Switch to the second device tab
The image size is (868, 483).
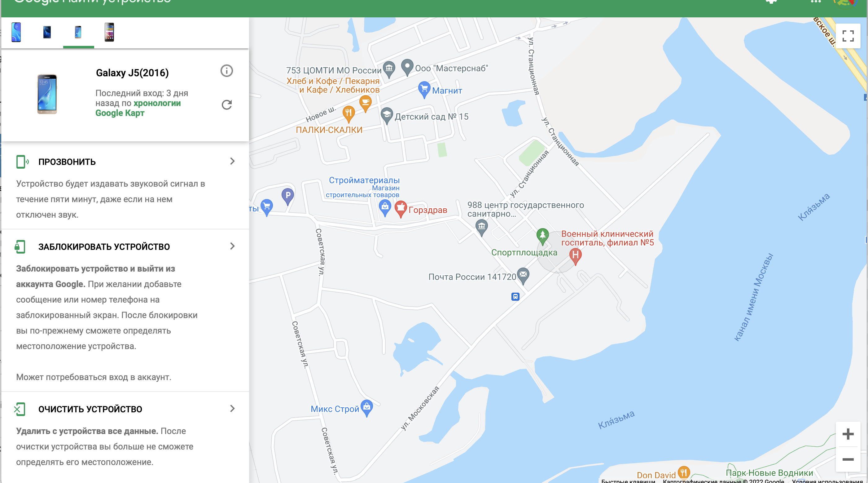pyautogui.click(x=47, y=32)
